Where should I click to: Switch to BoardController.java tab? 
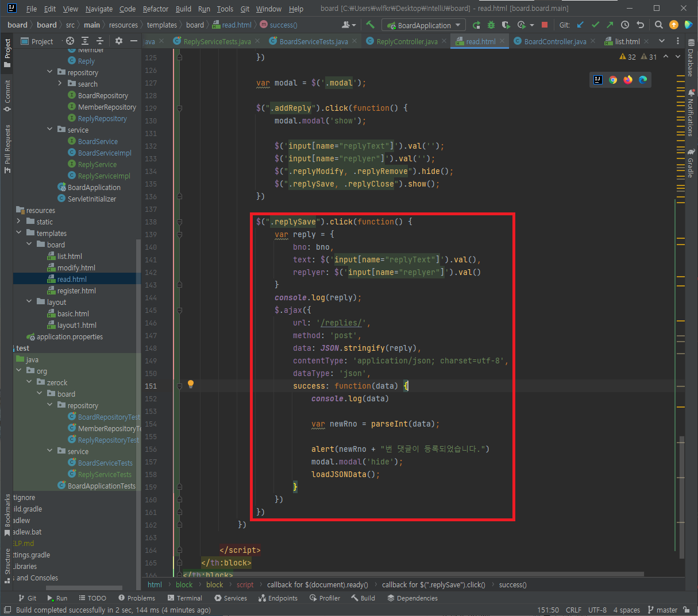(555, 41)
